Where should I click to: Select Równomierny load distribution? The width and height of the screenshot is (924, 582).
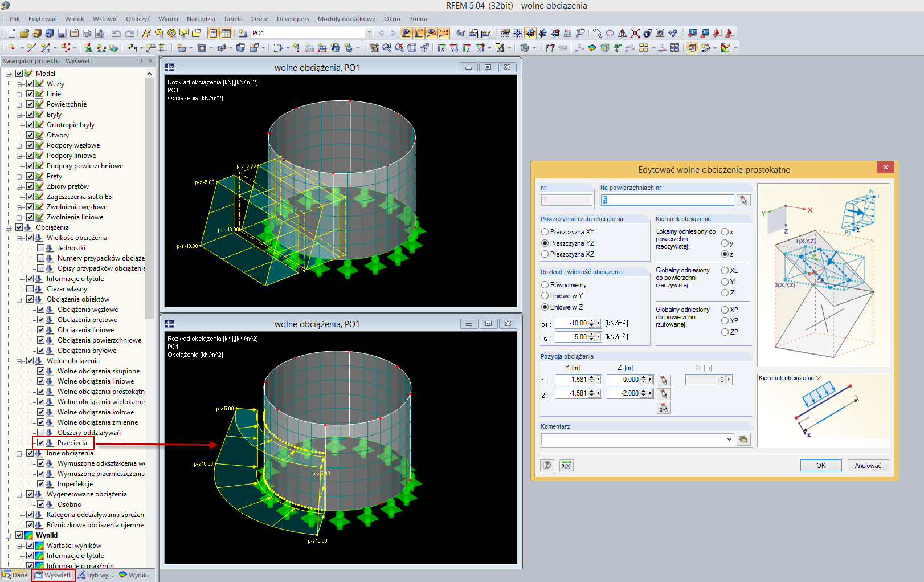click(x=545, y=285)
